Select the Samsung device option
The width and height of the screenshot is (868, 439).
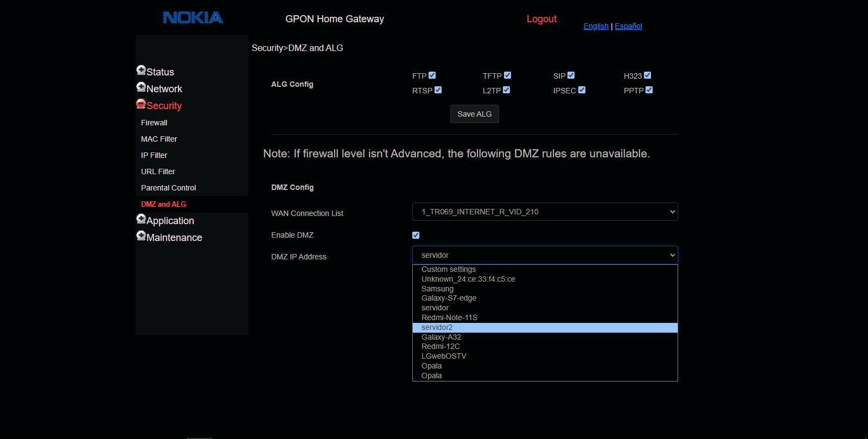(x=545, y=289)
